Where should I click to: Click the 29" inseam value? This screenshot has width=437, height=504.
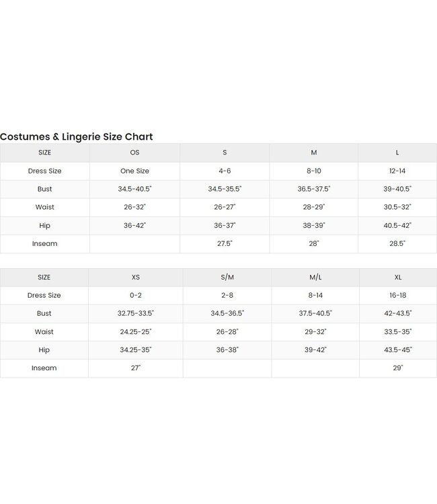397,368
